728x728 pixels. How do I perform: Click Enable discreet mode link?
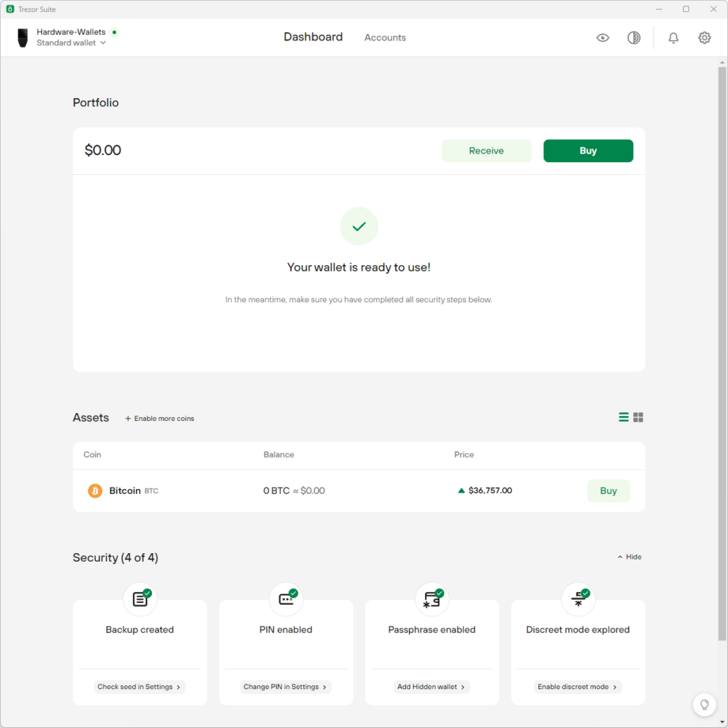pos(577,687)
